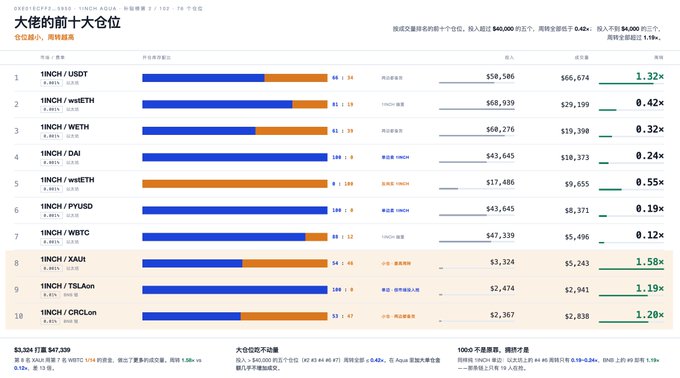Click the green 1.32× turnover figure
The height and width of the screenshot is (378, 680).
coord(650,76)
